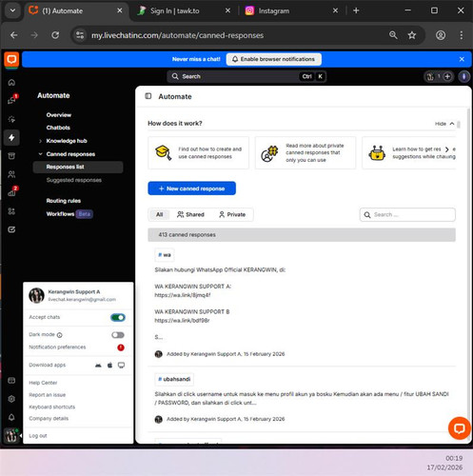Reload the page with browser refresh
The width and height of the screenshot is (473, 476).
(x=55, y=35)
